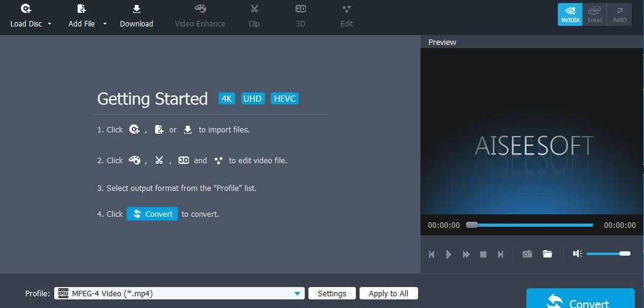The image size is (644, 308).
Task: Start playback with the play button
Action: [449, 254]
